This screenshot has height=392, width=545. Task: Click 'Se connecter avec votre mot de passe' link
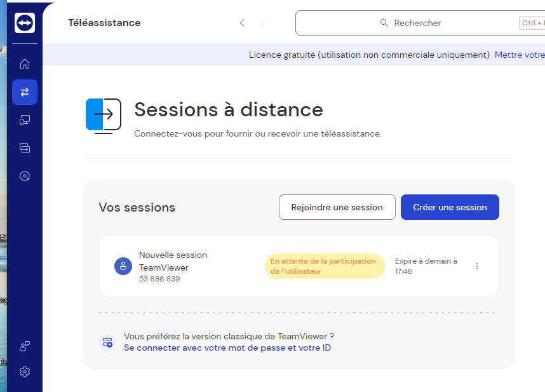click(227, 348)
